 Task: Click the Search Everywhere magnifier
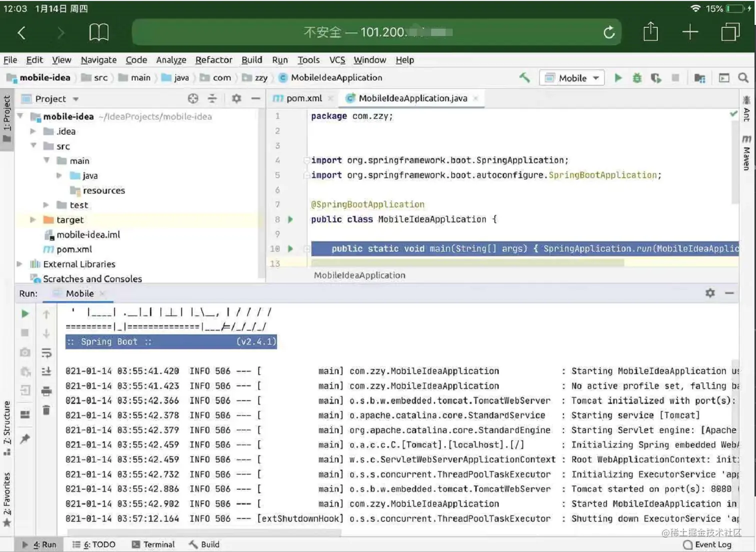tap(743, 77)
